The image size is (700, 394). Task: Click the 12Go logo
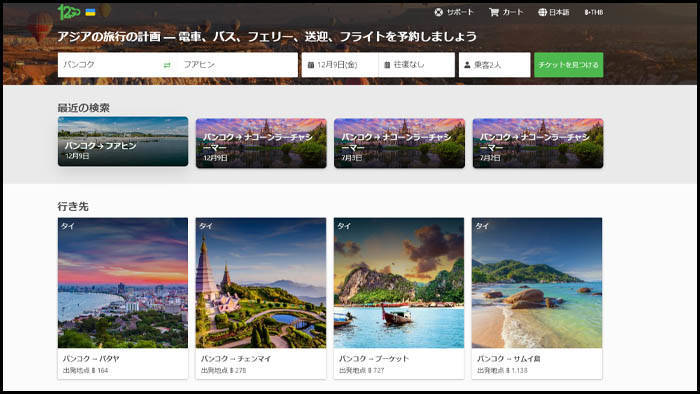point(69,12)
